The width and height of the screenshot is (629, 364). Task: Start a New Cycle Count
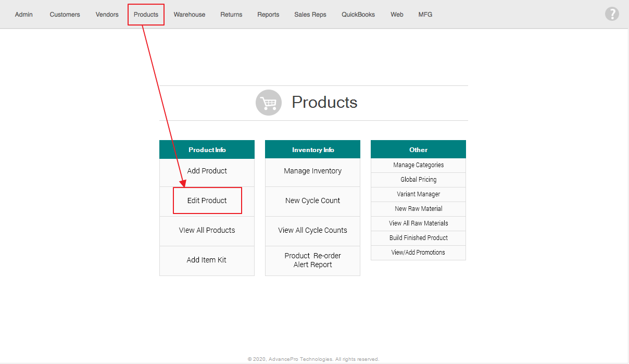[312, 200]
